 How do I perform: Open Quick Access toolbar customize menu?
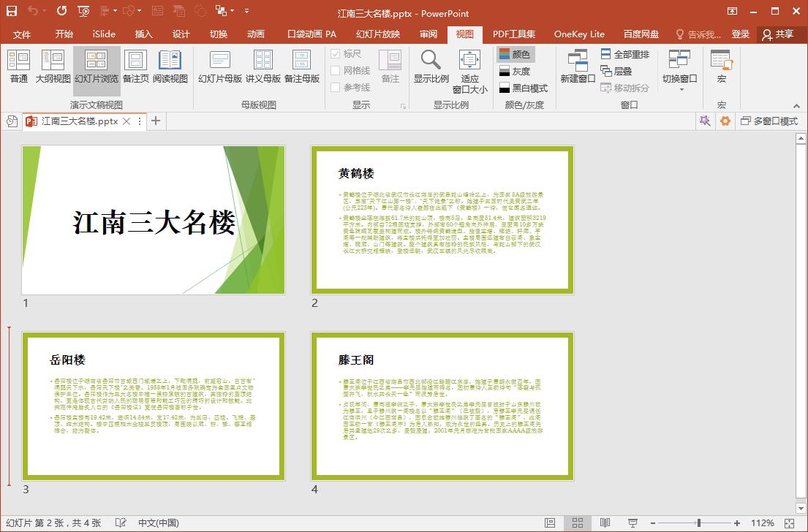point(246,11)
